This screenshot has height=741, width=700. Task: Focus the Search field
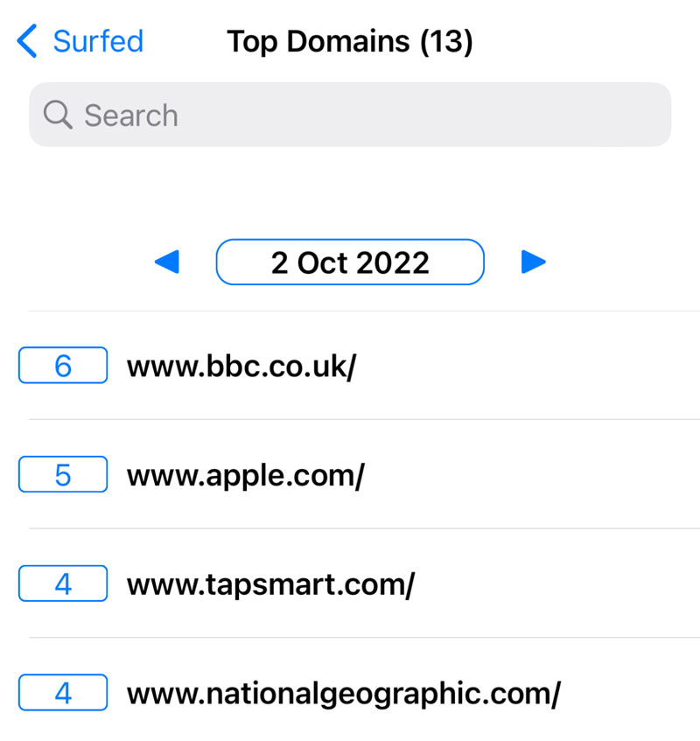(350, 115)
